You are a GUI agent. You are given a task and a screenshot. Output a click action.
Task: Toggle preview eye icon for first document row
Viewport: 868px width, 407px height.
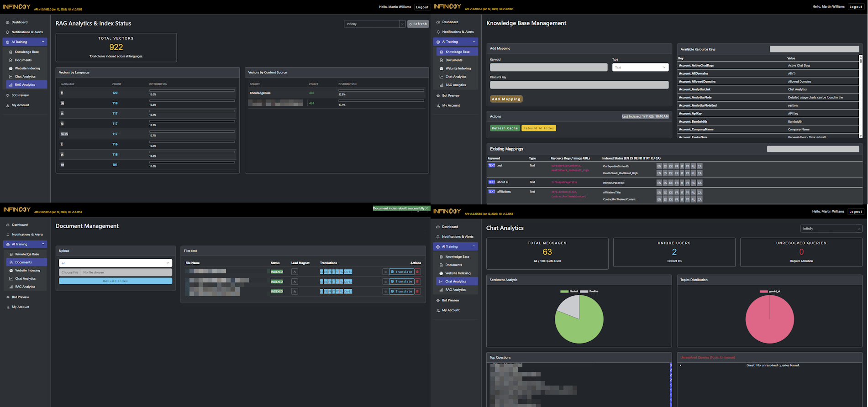[385, 271]
